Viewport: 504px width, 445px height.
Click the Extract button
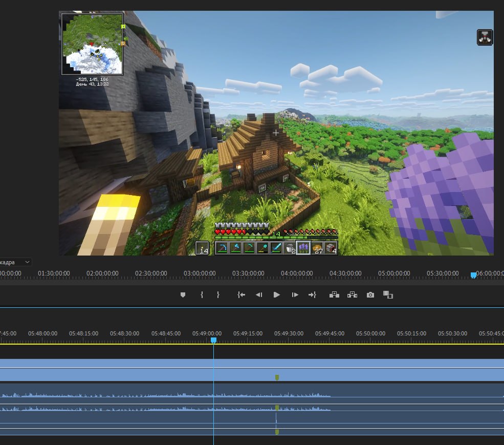point(352,295)
